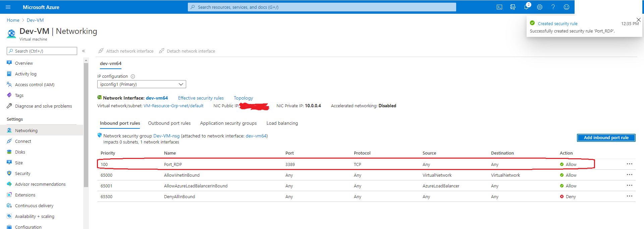Open context menu for AllowAzureLoadBalancerInBound rule
This screenshot has width=644, height=229.
click(x=629, y=185)
